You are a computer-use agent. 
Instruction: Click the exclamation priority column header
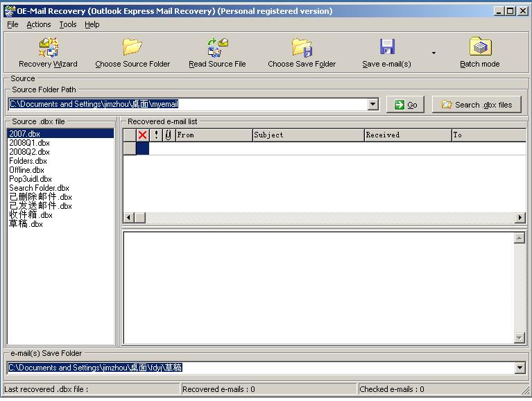(x=156, y=135)
